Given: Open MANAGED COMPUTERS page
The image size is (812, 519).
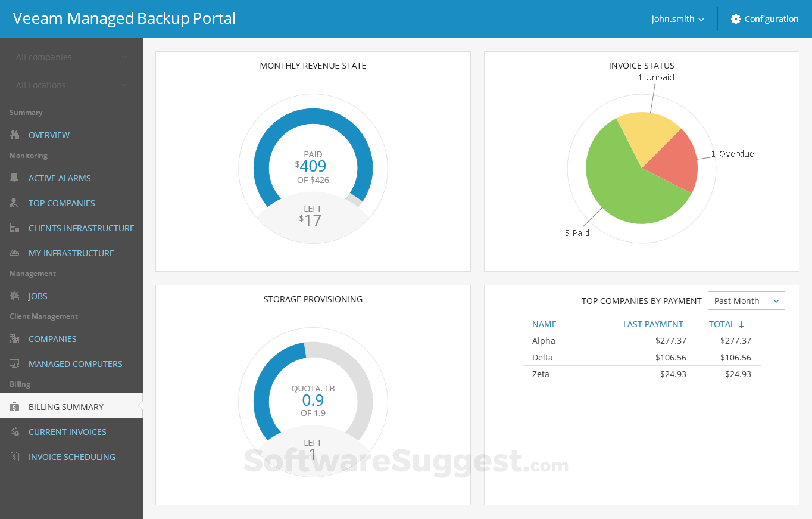Looking at the screenshot, I should coord(76,364).
